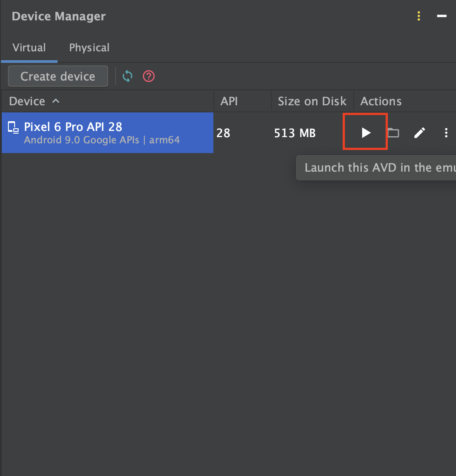The image size is (456, 476).
Task: Sort by the Device column header
Action: click(x=108, y=101)
